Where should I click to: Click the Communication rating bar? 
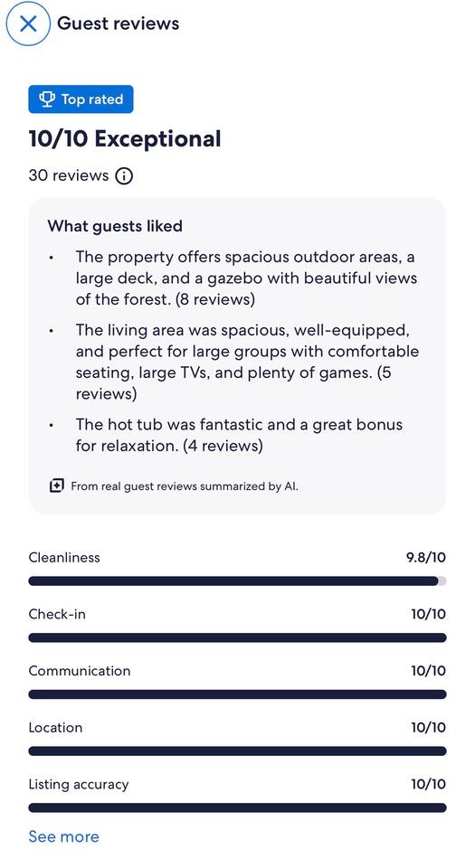pyautogui.click(x=237, y=694)
